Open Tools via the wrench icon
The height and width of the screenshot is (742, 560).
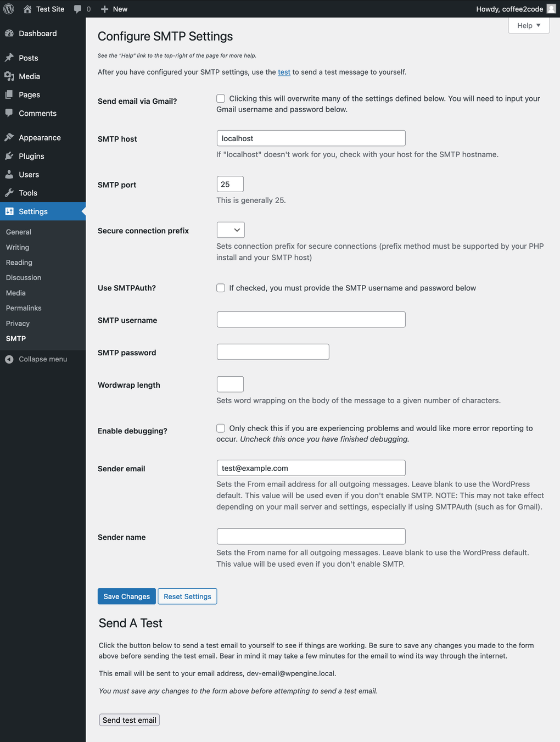pyautogui.click(x=10, y=193)
